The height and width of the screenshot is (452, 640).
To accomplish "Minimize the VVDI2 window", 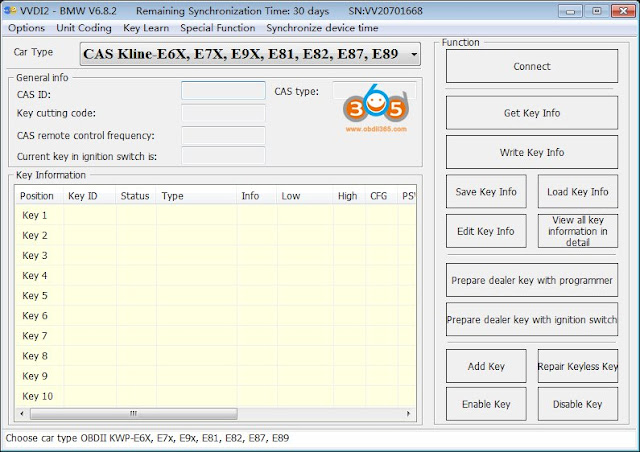I will point(571,11).
